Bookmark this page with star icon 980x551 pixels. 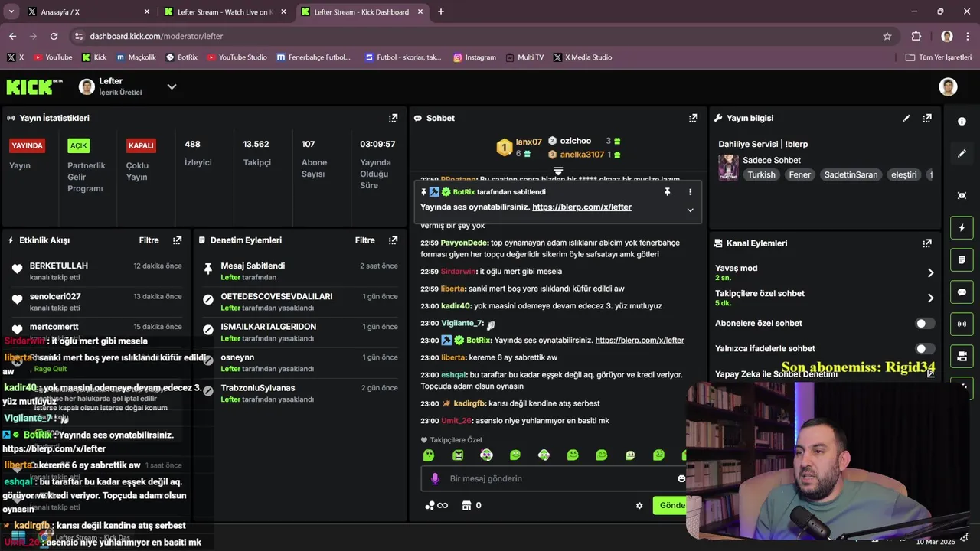pyautogui.click(x=887, y=36)
